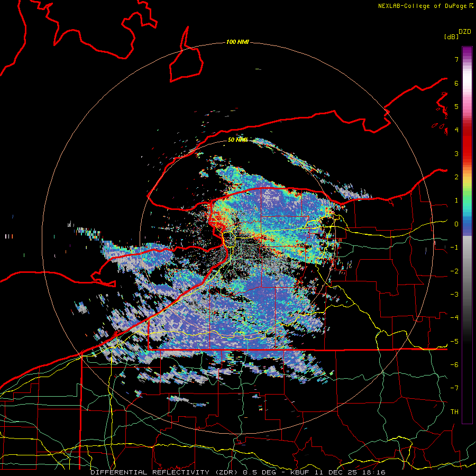
Task: Click the -2 value on color scale
Action: 454,271
